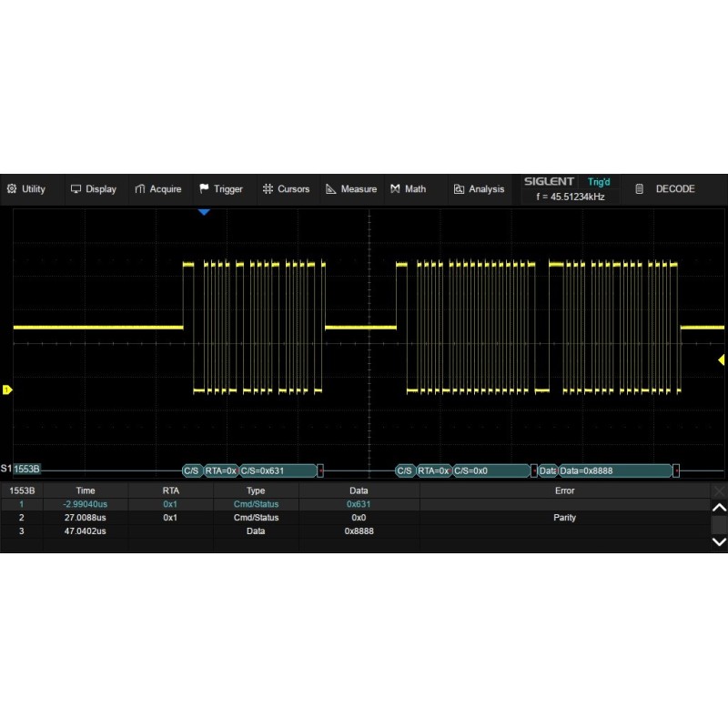This screenshot has height=728, width=728.
Task: Open the Trigger flag menu
Action: coord(221,189)
